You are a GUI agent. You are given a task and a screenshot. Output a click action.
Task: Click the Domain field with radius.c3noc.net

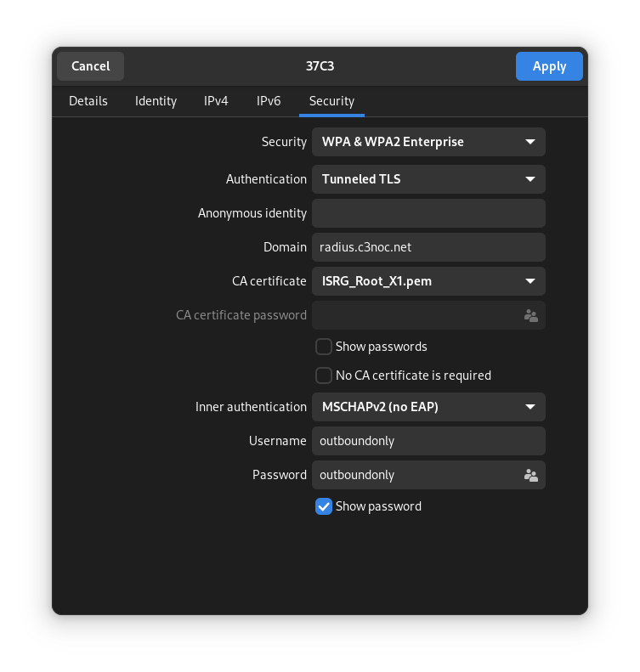[428, 247]
